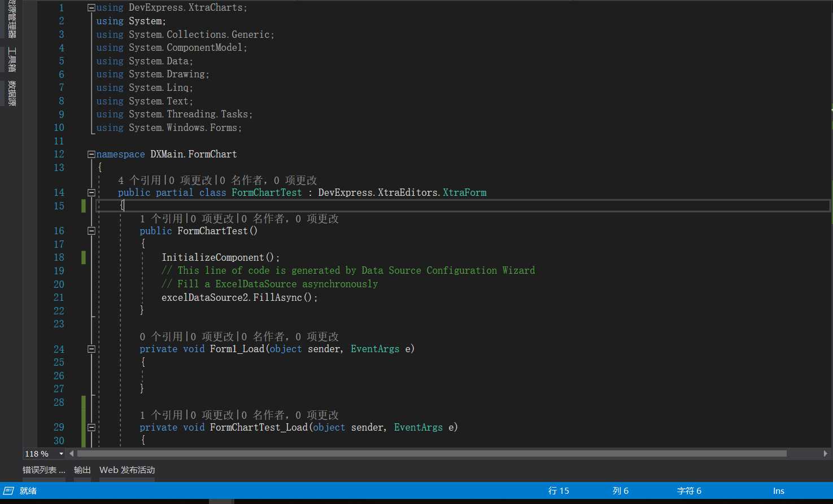The height and width of the screenshot is (504, 833).
Task: Click the System.Threading.Tasks using line
Action: tap(175, 114)
